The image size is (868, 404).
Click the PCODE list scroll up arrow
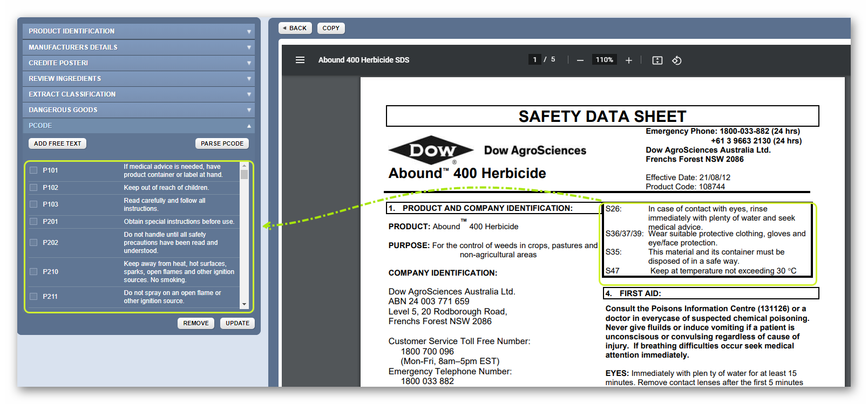(245, 166)
